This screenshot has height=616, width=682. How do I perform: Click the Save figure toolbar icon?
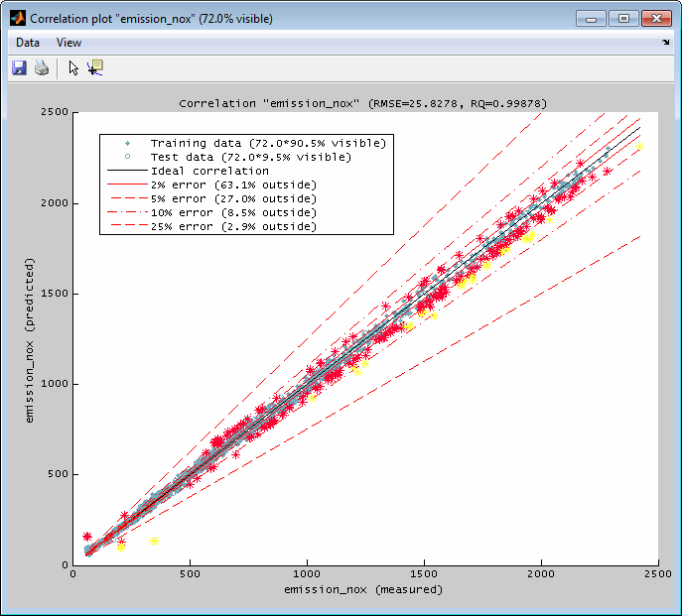[19, 68]
